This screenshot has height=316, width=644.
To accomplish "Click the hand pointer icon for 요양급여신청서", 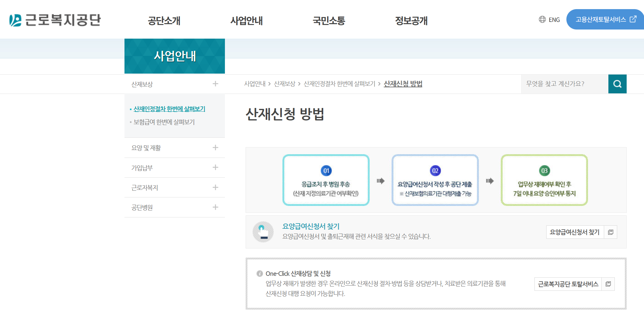I will [x=263, y=232].
